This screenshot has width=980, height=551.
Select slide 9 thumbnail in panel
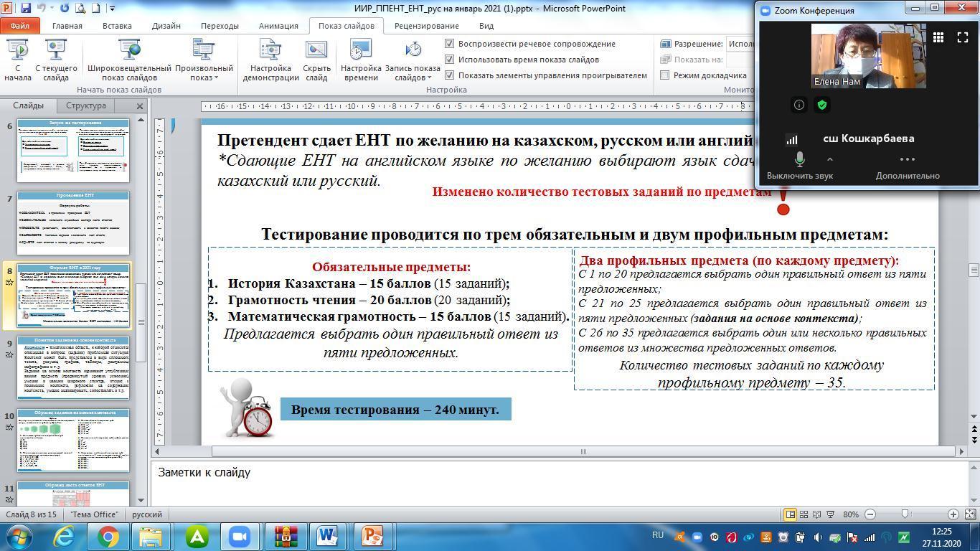pos(73,366)
